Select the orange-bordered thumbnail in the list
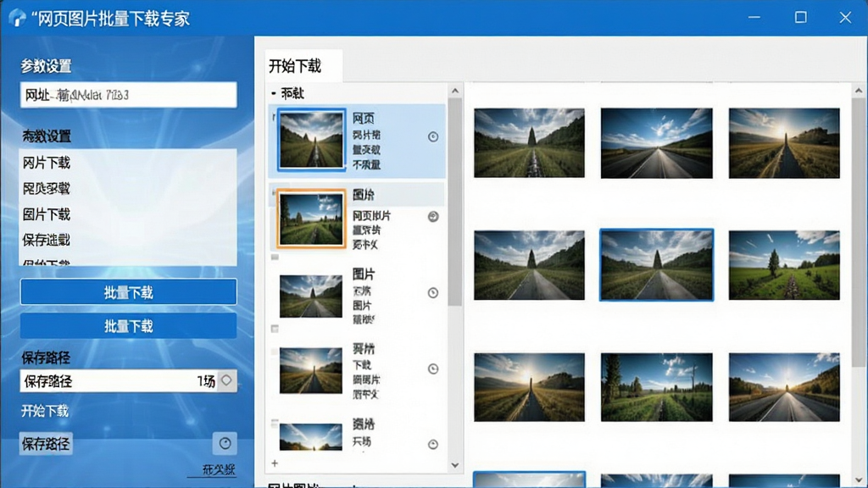 (311, 219)
